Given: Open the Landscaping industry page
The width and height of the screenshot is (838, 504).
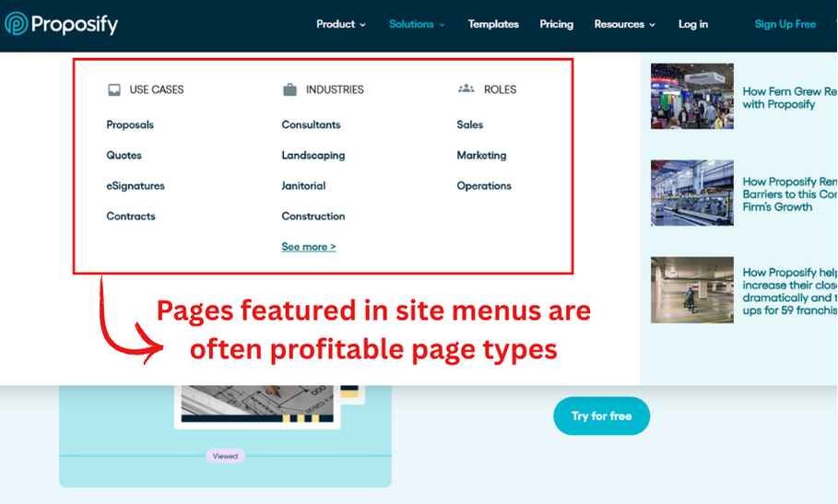Looking at the screenshot, I should click(313, 156).
